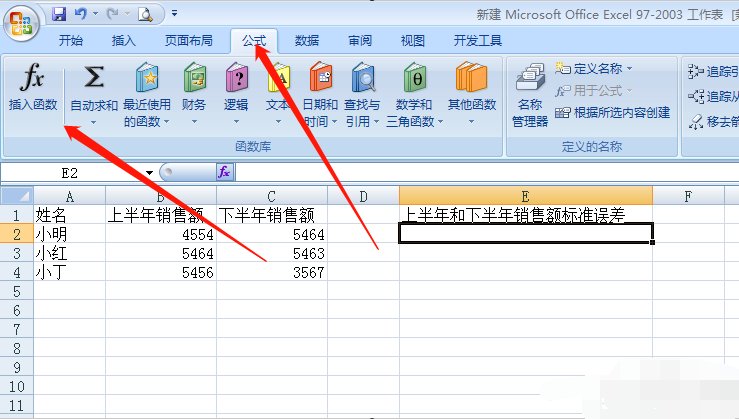
Task: Expand the 自动求和 dropdown arrow
Action: [x=93, y=122]
